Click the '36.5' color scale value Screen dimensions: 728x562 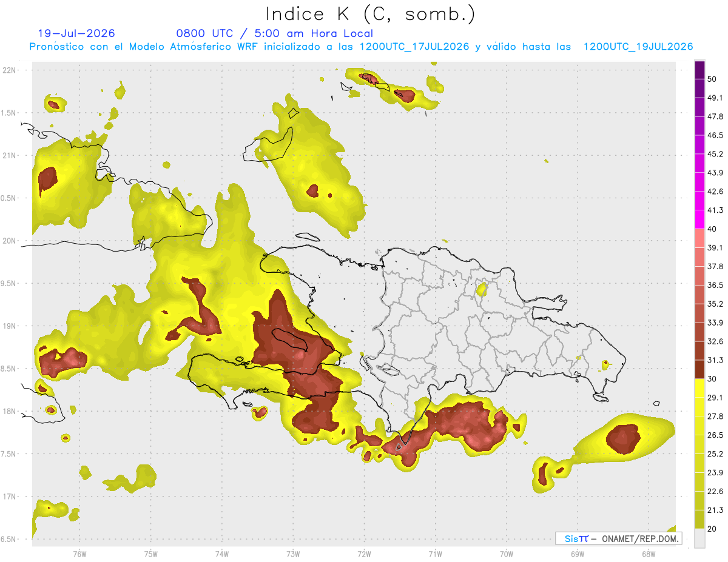pyautogui.click(x=715, y=285)
